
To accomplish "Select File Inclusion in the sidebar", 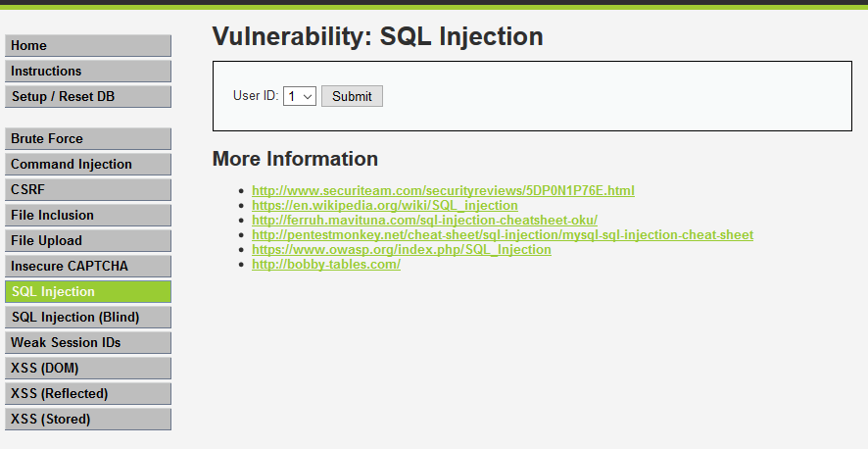I will coord(87,216).
